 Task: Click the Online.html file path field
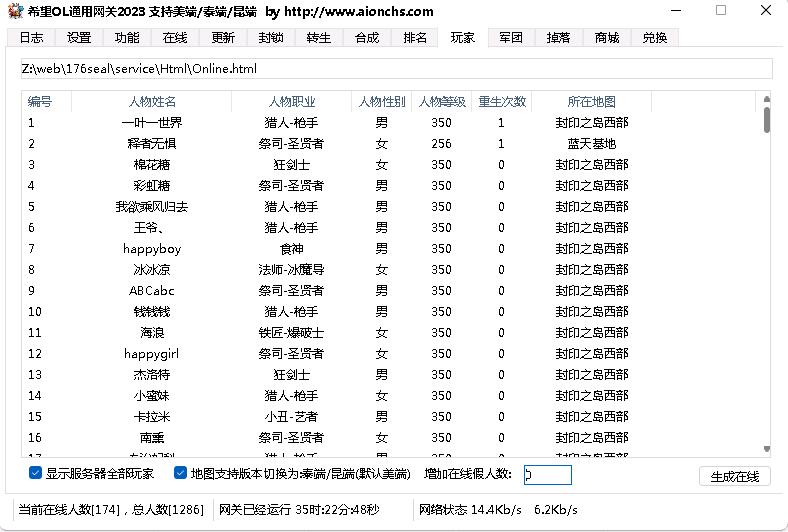click(x=396, y=69)
